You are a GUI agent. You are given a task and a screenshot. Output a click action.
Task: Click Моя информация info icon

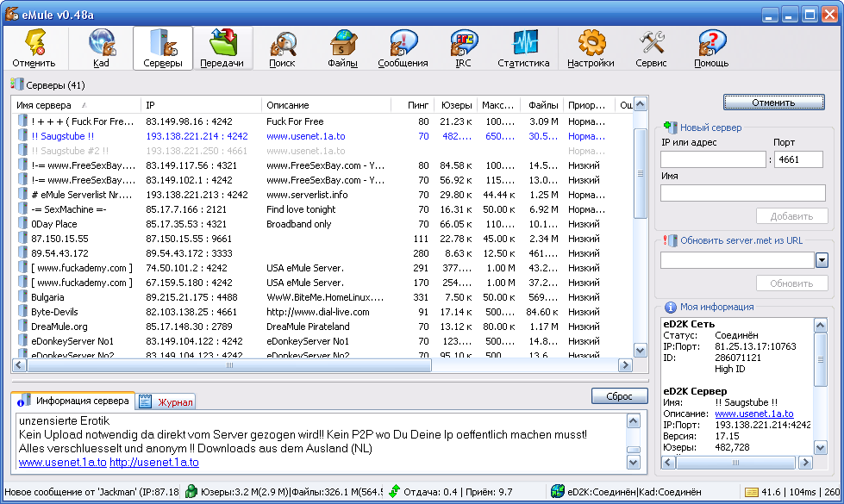pos(670,307)
